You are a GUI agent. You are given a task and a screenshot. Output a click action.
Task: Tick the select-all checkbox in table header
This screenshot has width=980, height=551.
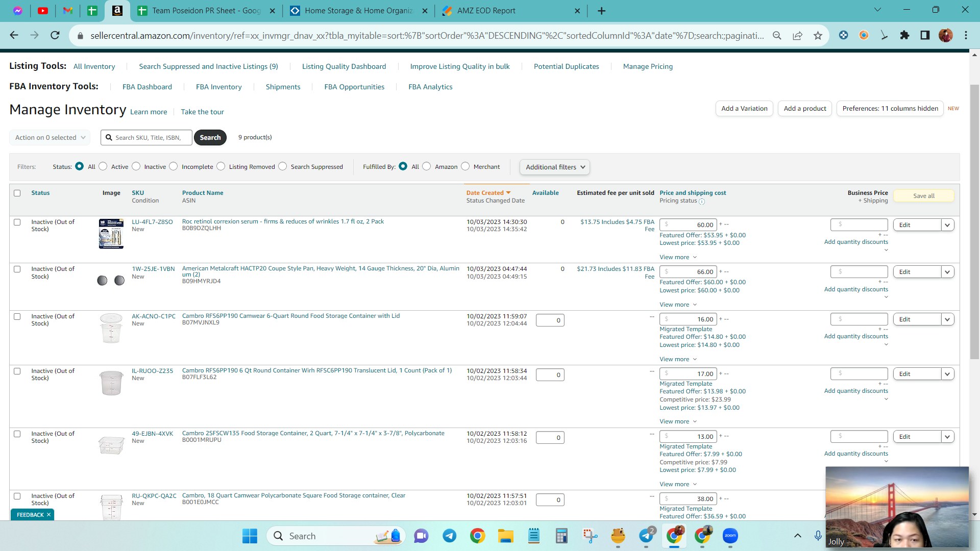pos(17,193)
